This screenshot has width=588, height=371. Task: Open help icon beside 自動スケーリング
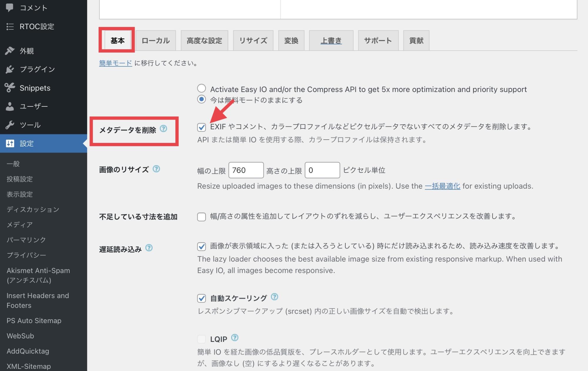pos(274,297)
